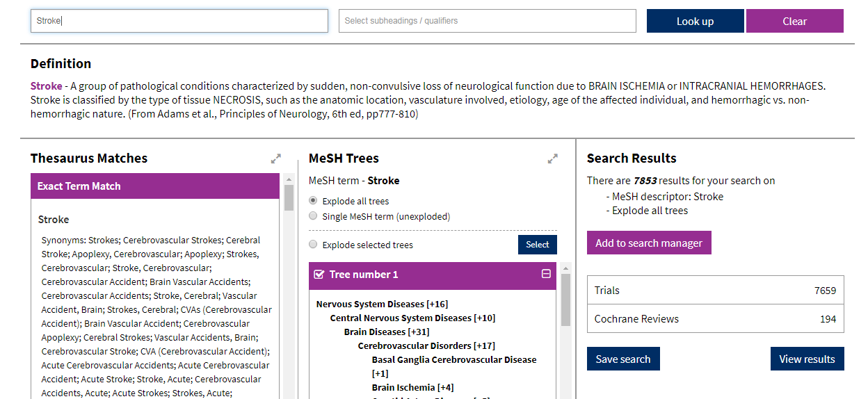
Task: Uncheck the Tree number 1 checkbox
Action: (319, 275)
